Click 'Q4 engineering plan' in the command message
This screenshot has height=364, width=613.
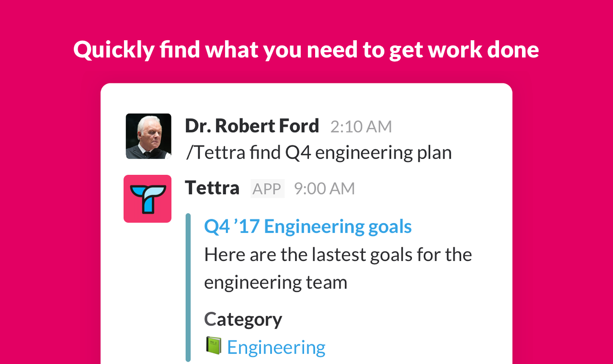[x=369, y=153]
